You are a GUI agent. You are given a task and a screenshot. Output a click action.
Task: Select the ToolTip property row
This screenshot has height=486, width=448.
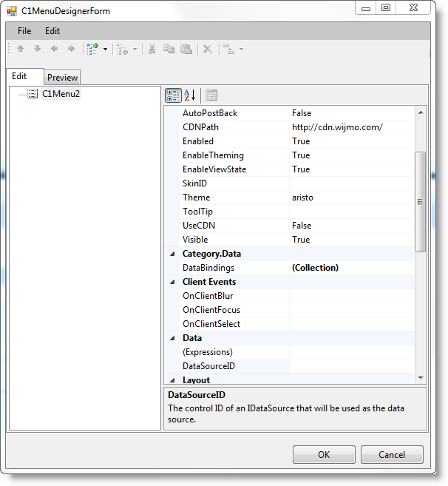(296, 212)
